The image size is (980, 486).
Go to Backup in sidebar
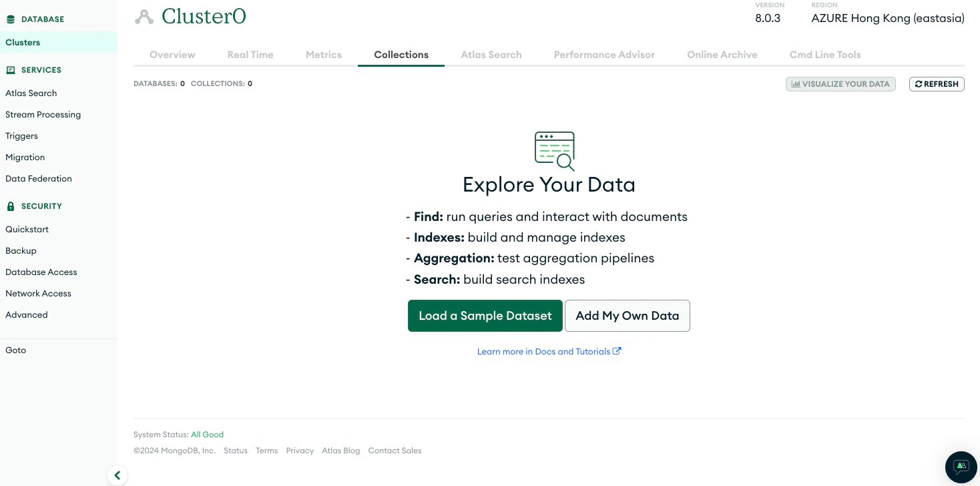pos(21,251)
